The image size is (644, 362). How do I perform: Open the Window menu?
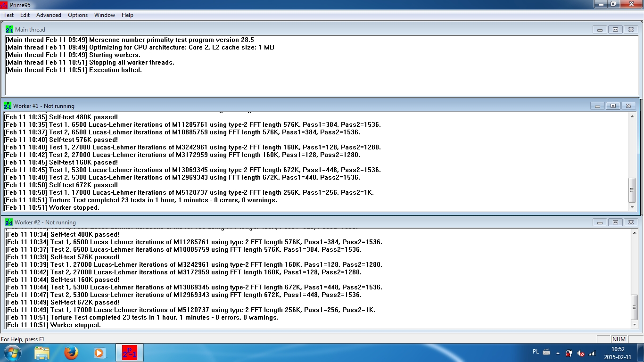tap(105, 15)
